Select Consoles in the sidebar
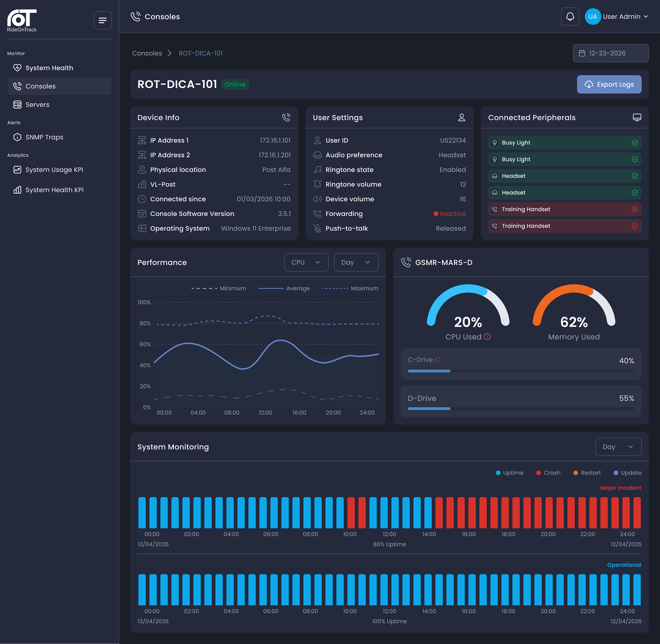 pos(60,86)
